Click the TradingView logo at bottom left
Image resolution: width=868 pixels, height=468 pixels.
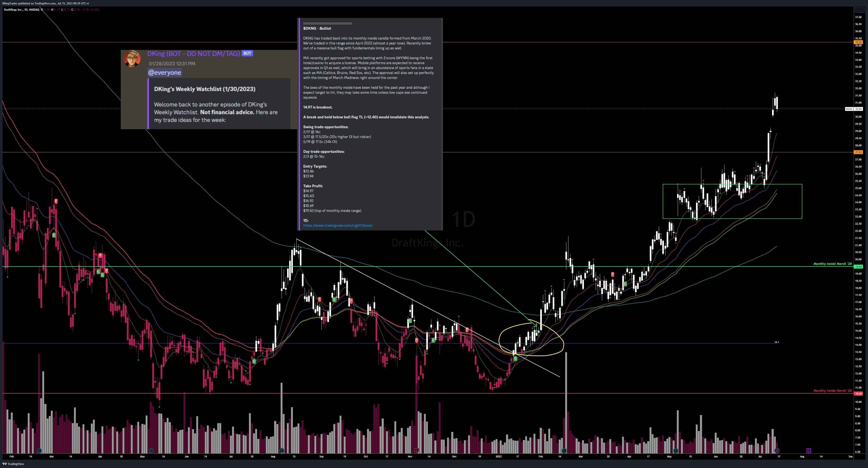point(13,464)
